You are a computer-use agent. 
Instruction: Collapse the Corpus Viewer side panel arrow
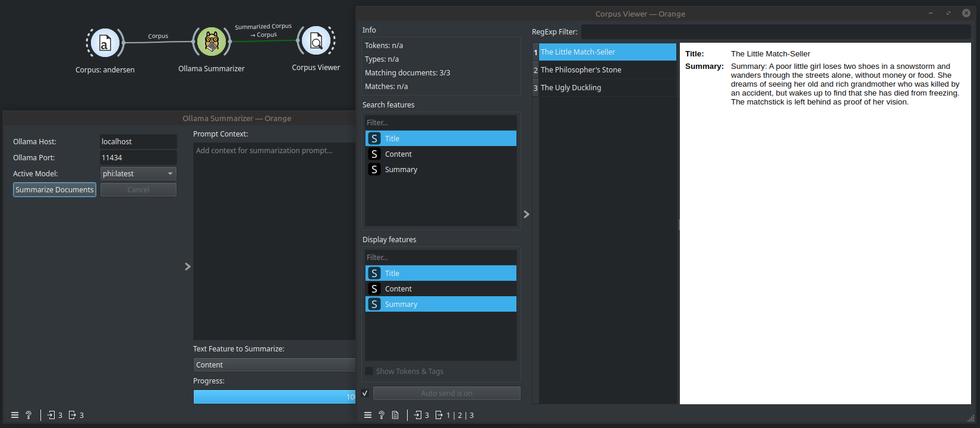527,214
